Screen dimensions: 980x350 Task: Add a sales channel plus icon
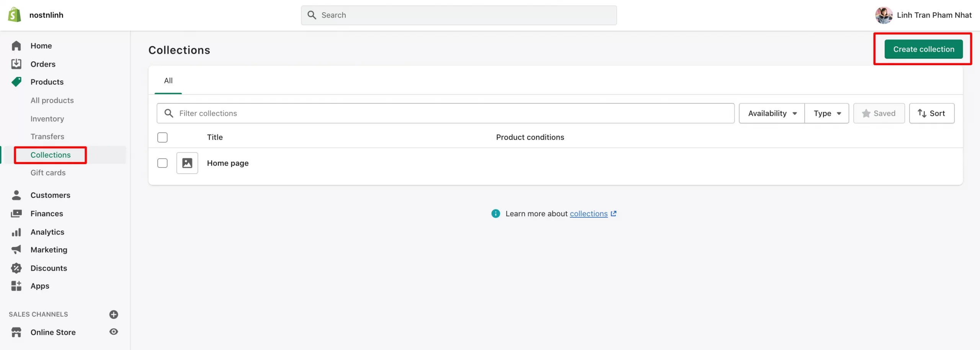(114, 314)
